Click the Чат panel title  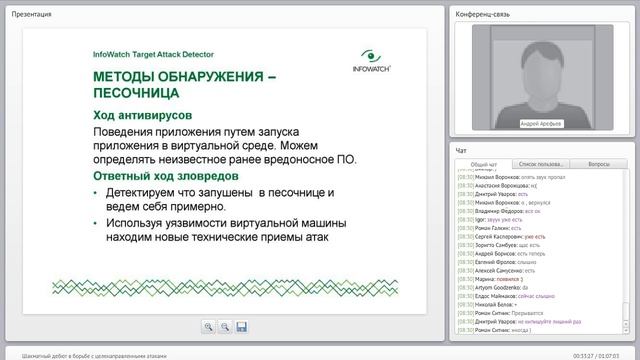tap(461, 151)
